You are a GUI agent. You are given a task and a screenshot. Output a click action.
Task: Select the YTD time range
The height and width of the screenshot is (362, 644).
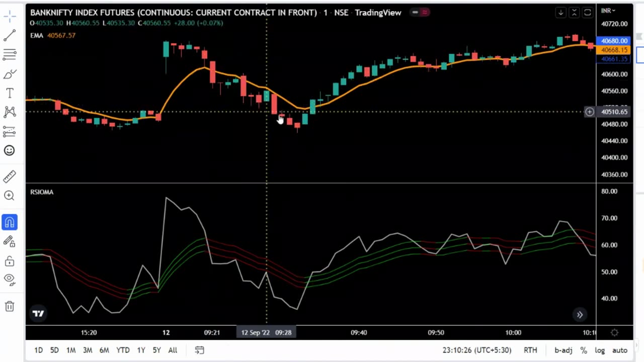point(123,350)
